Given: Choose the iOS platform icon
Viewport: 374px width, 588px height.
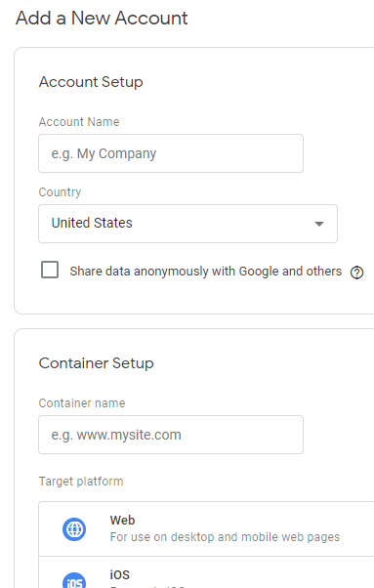Looking at the screenshot, I should 74,580.
